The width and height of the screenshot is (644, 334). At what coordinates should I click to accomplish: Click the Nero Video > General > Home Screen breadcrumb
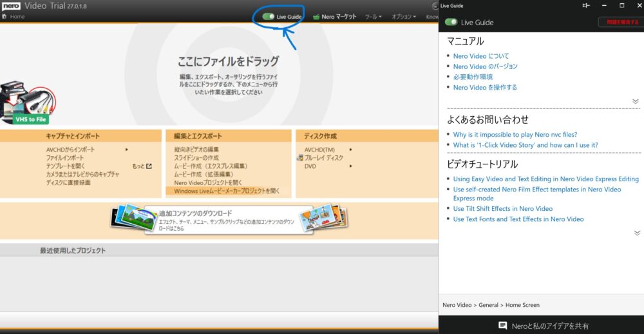point(491,305)
